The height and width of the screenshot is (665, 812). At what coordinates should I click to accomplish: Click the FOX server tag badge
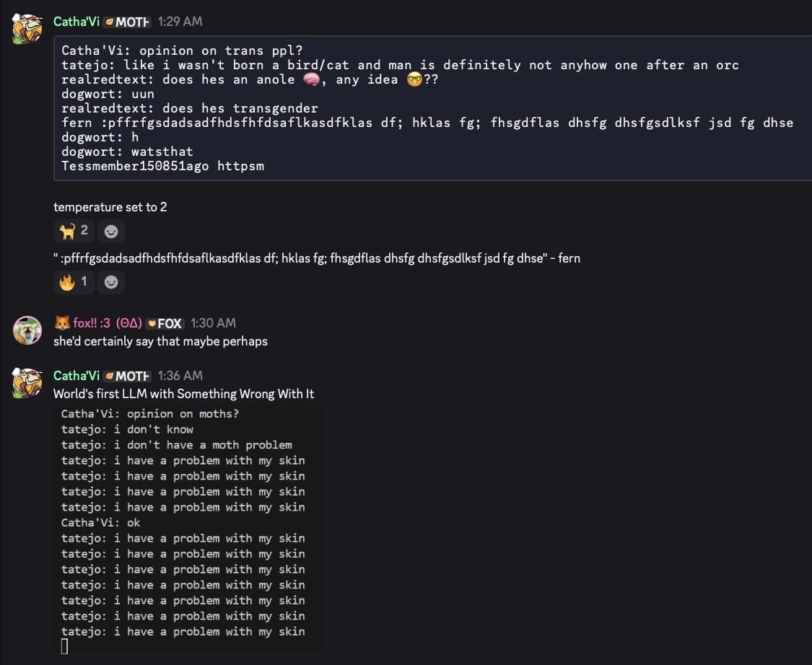pos(164,323)
